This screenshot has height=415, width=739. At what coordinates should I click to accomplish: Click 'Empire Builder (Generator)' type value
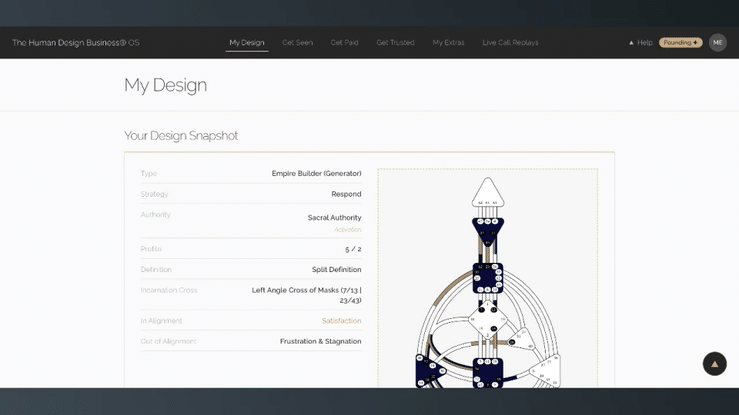click(316, 173)
